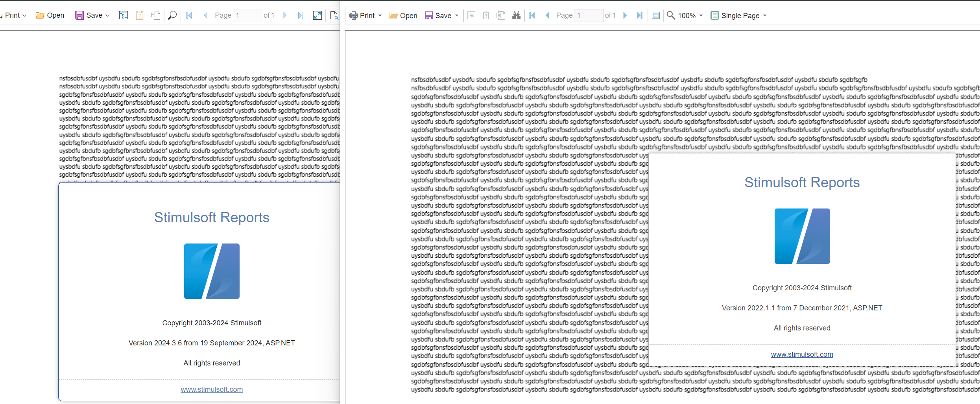
Task: Open Find binoculars in right viewer
Action: (517, 15)
